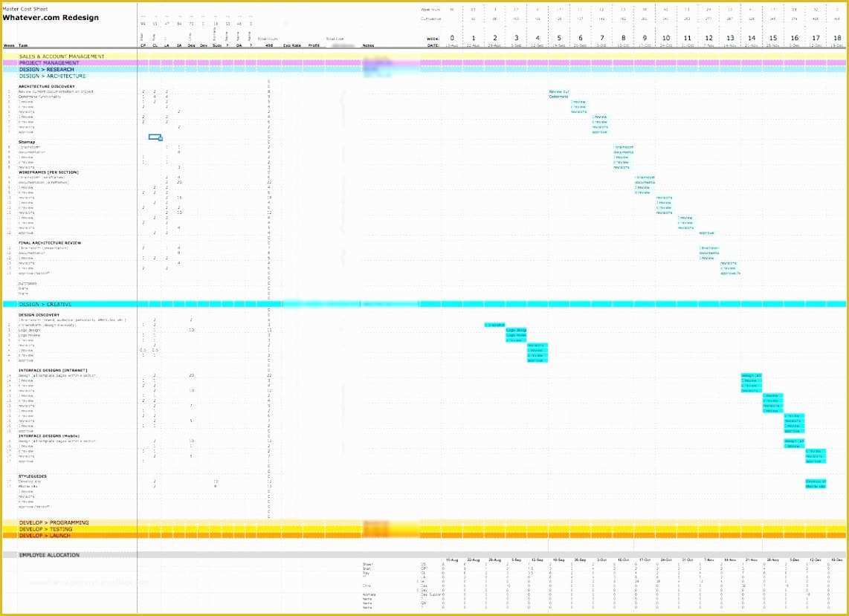Image resolution: width=849 pixels, height=616 pixels.
Task: Click the week 18 column header
Action: point(837,38)
